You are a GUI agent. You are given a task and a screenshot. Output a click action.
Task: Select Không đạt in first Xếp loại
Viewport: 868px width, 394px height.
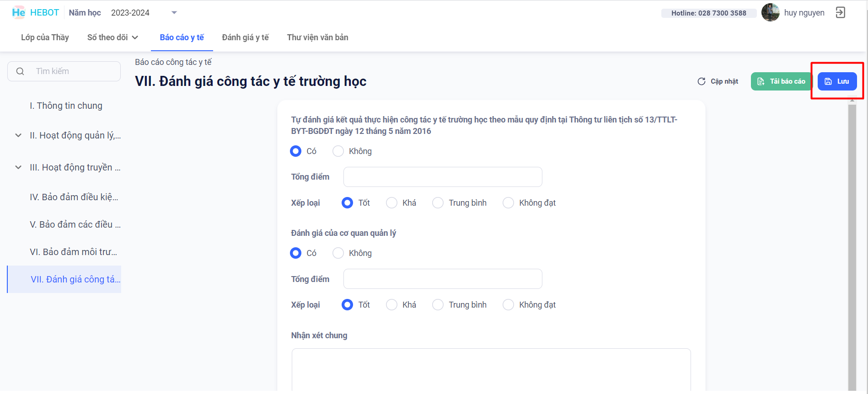tap(508, 203)
